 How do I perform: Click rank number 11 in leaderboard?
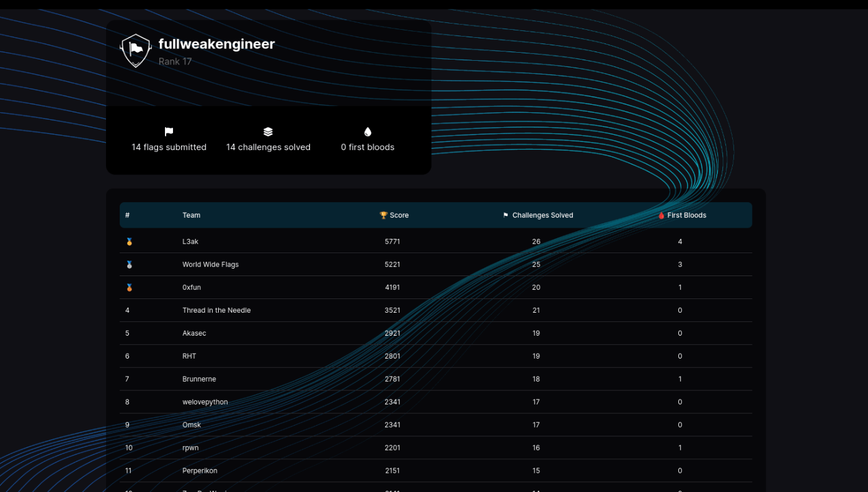128,471
